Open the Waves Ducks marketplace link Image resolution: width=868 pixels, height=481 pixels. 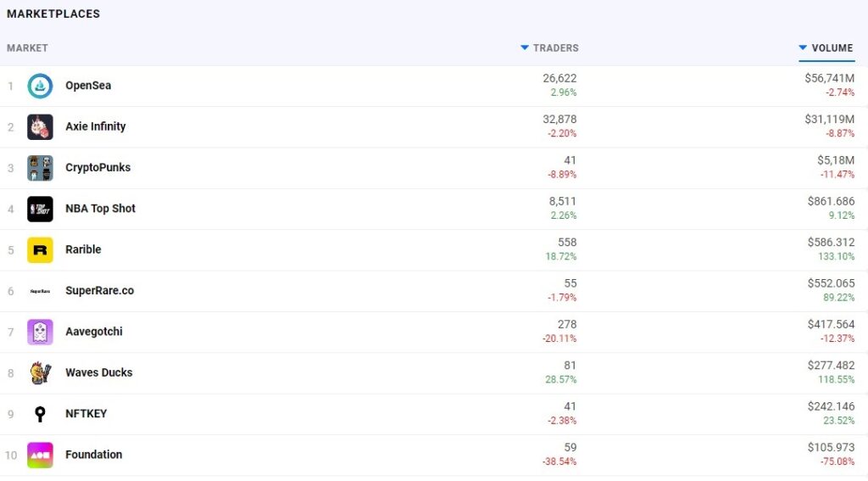[99, 372]
